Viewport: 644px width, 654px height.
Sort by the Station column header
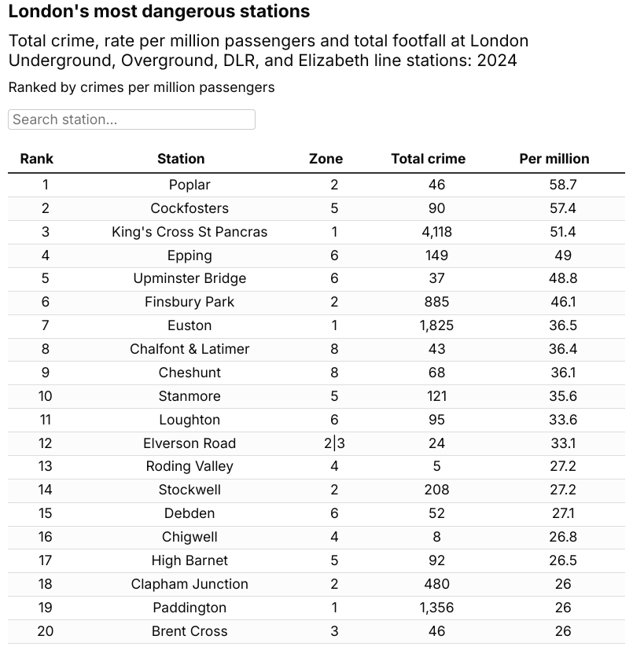(181, 159)
